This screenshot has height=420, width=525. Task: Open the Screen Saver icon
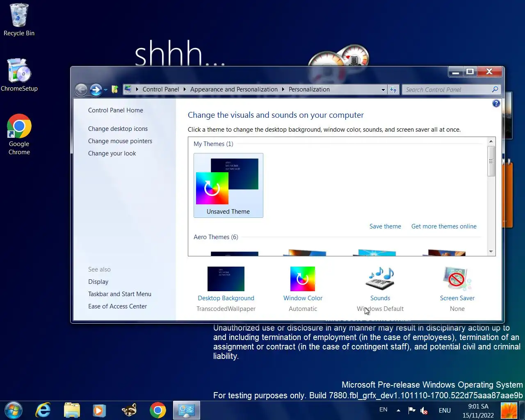point(457,279)
